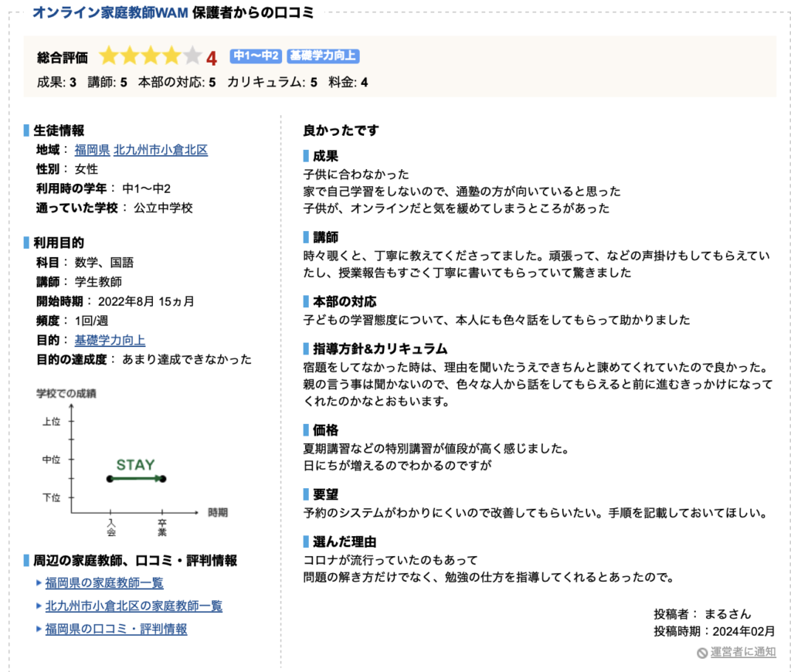Click the 選んだ理由 review heading
Viewport: 791px width, 672px height.
(345, 541)
